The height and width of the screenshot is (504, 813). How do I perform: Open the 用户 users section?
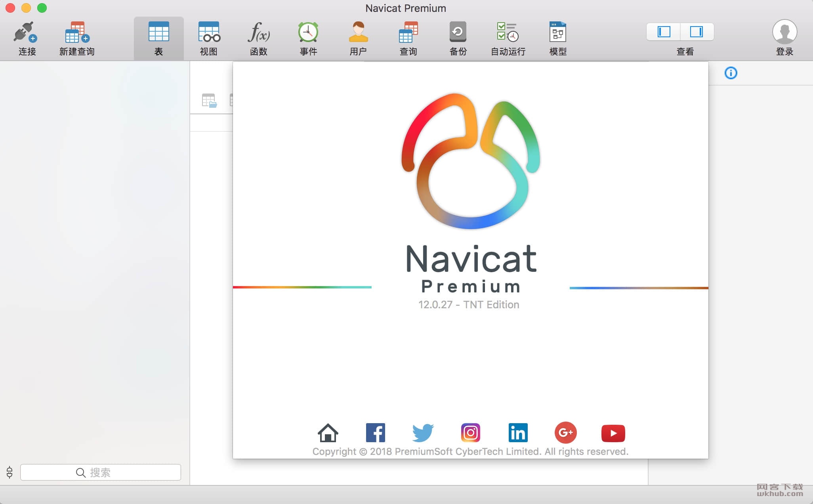[x=358, y=38]
